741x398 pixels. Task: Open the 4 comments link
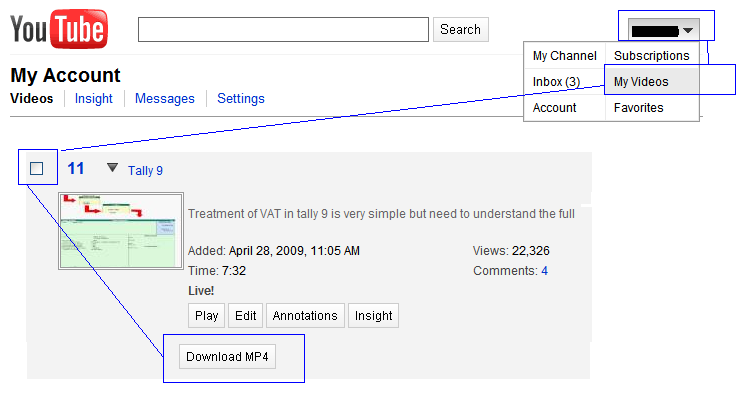544,271
